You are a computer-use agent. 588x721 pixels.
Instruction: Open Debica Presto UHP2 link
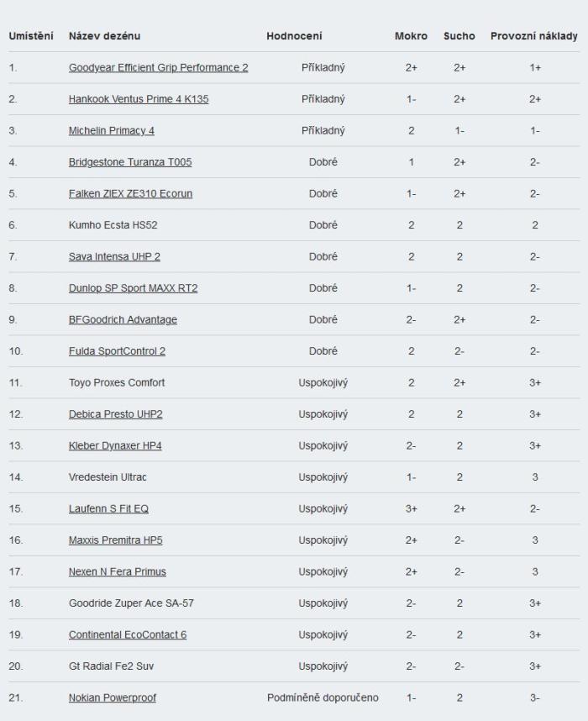tap(115, 413)
